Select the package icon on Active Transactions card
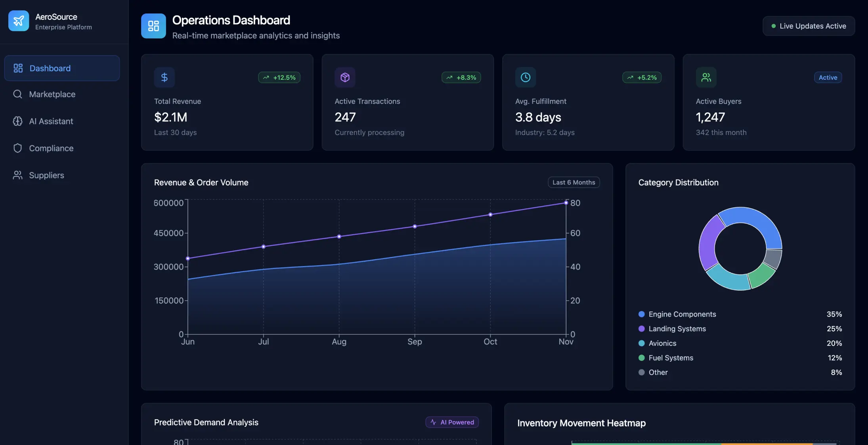868x445 pixels. click(x=345, y=77)
